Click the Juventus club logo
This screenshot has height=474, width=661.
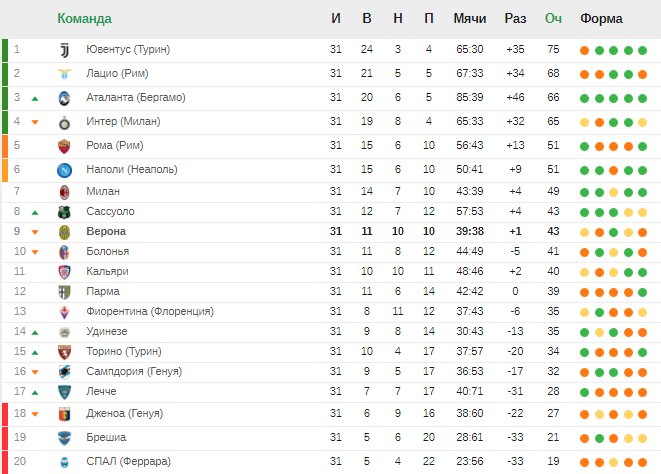[64, 50]
